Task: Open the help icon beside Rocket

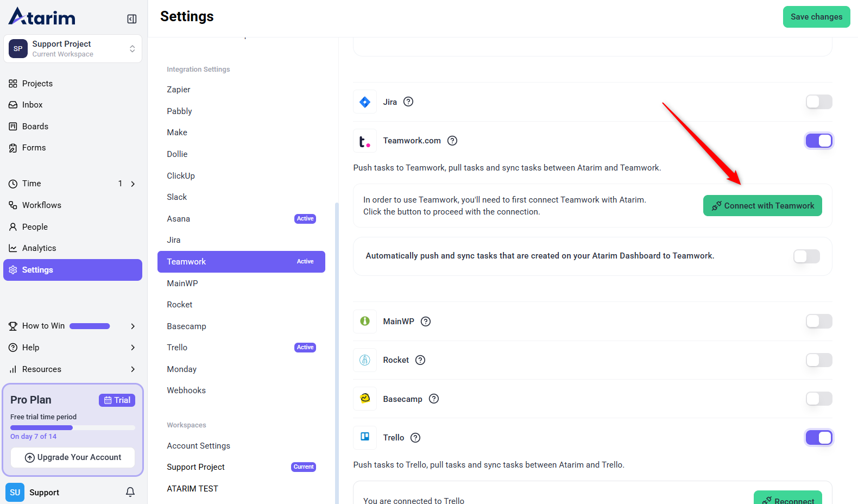Action: click(x=420, y=360)
